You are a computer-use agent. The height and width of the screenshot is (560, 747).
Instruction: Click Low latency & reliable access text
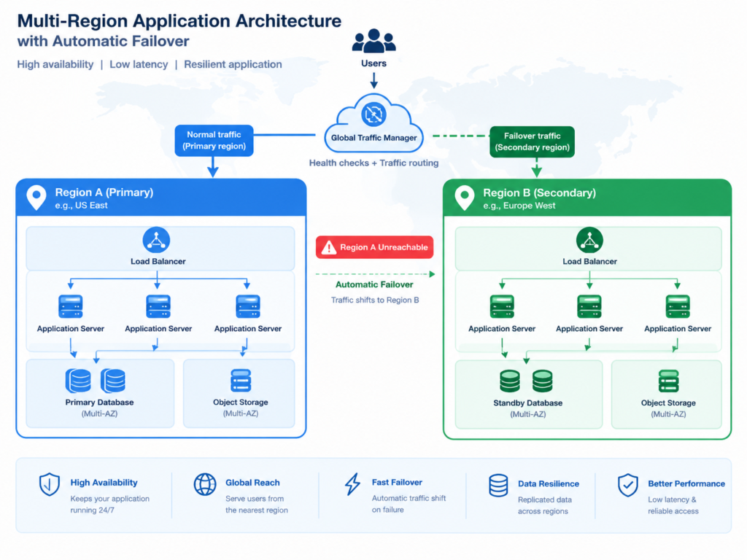673,505
